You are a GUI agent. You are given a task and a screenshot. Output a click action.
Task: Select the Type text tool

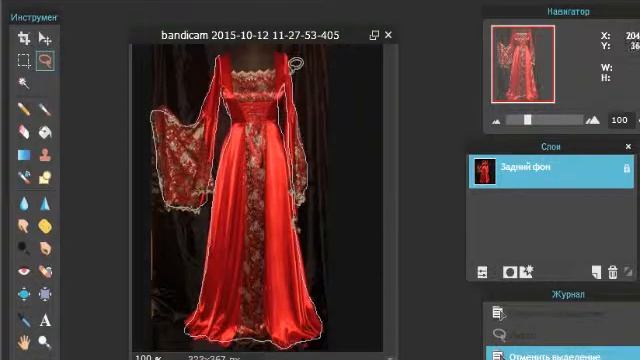45,320
